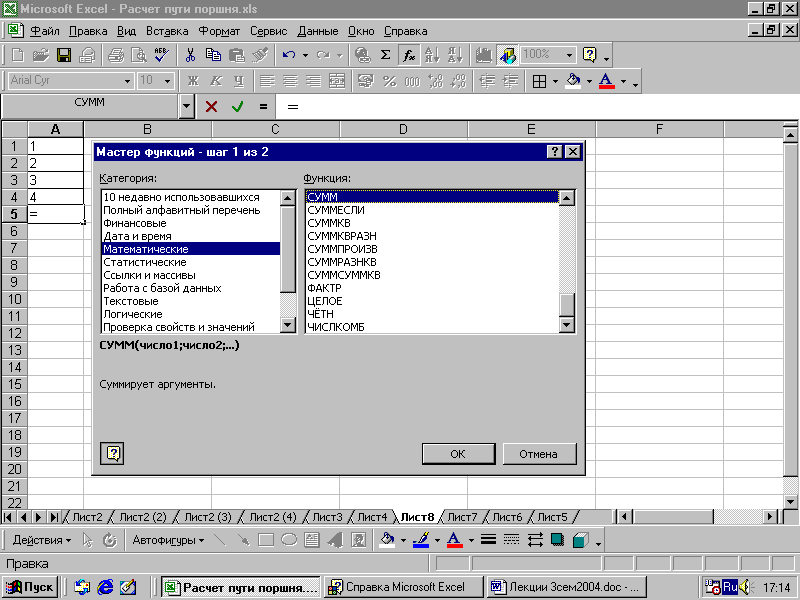The width and height of the screenshot is (800, 600).
Task: Apply italic with the К icon
Action: coord(216,81)
